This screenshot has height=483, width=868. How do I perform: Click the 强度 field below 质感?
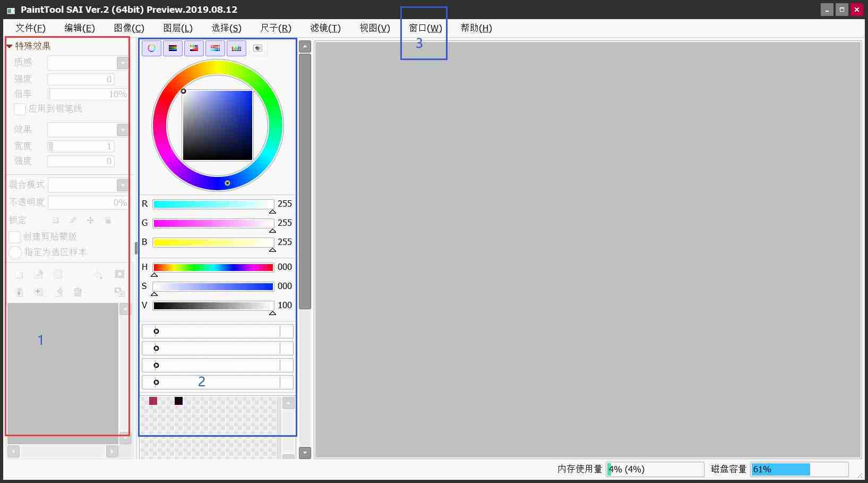[x=81, y=80]
